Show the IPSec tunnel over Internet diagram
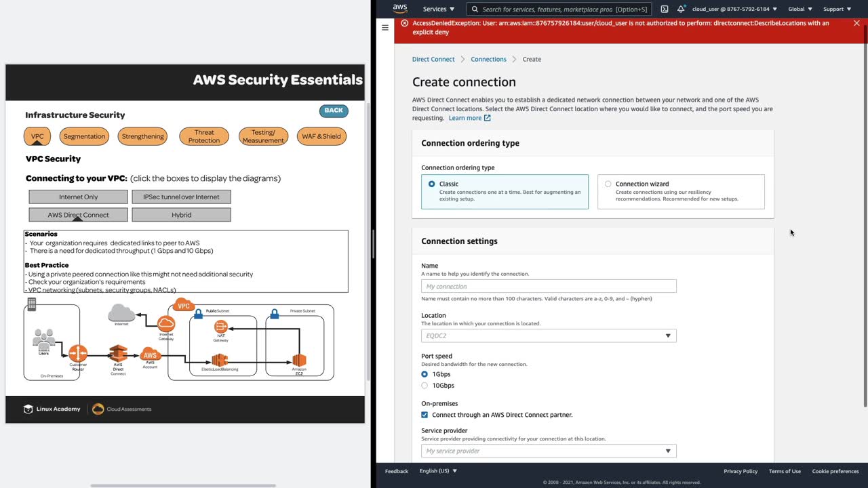The width and height of the screenshot is (868, 488). (181, 197)
